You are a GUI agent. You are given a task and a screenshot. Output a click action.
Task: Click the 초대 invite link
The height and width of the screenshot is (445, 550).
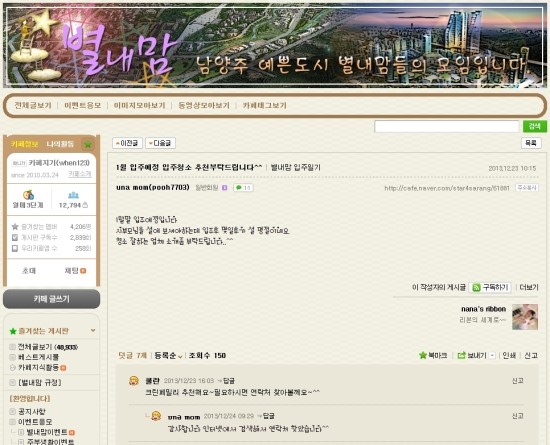(x=29, y=271)
